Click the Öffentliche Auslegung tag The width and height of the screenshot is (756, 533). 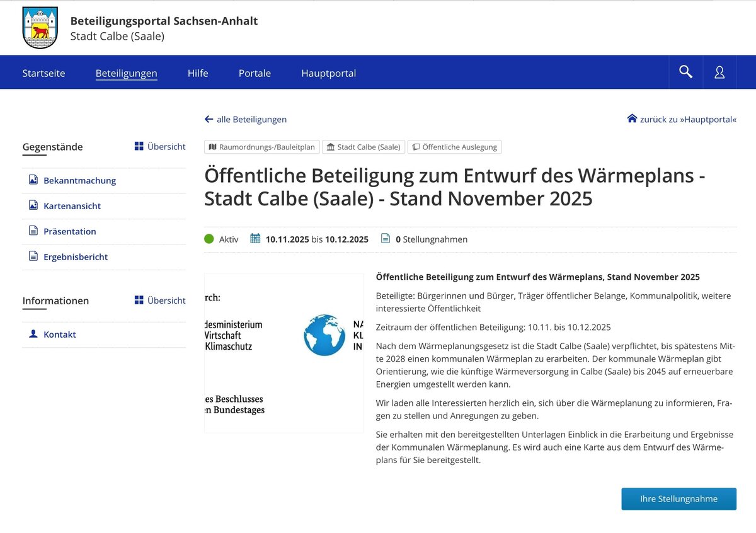(x=454, y=147)
